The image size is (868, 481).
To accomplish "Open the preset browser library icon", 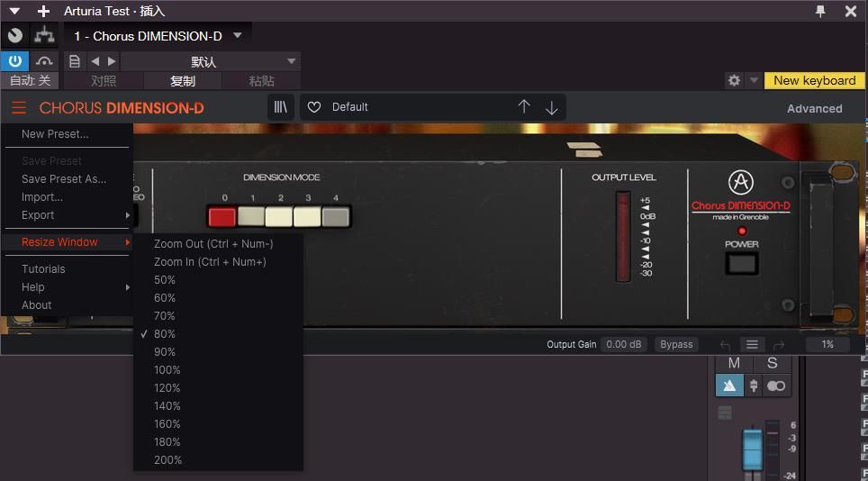I will click(281, 107).
